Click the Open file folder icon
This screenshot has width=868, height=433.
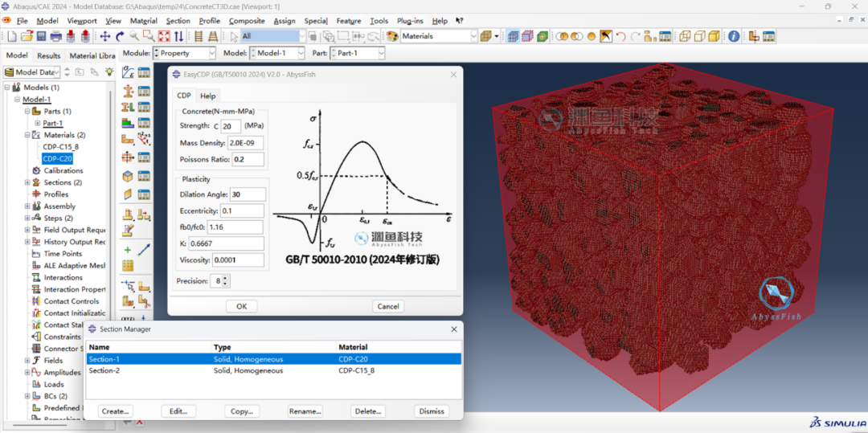pos(27,36)
